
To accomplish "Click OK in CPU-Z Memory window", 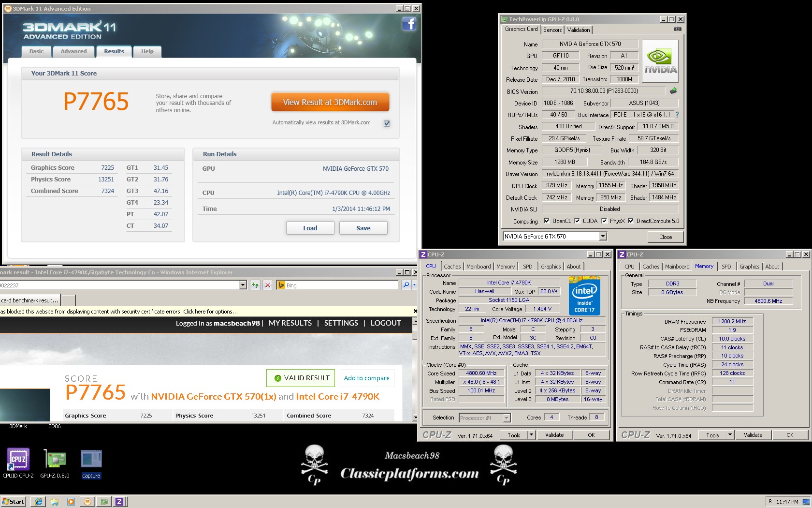I will 790,435.
